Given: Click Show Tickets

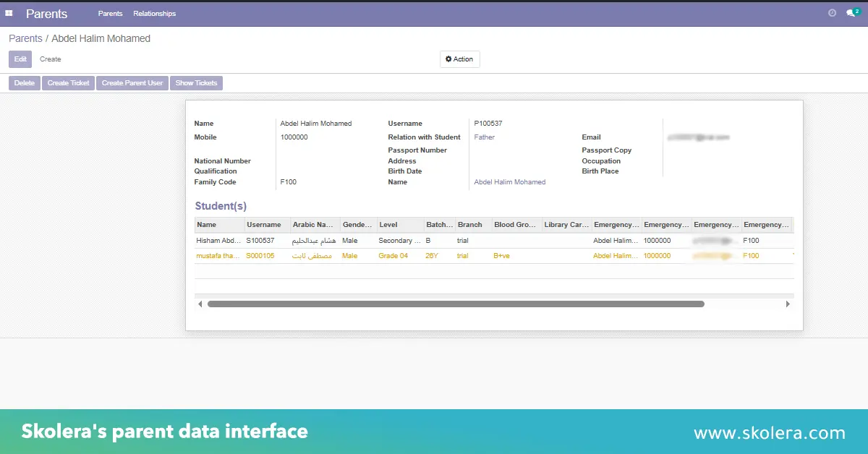Looking at the screenshot, I should [196, 82].
